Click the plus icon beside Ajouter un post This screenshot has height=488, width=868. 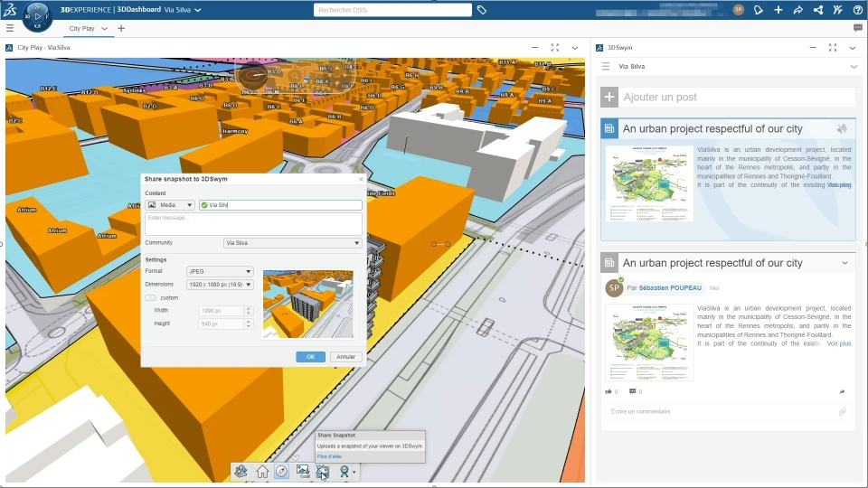coord(609,97)
